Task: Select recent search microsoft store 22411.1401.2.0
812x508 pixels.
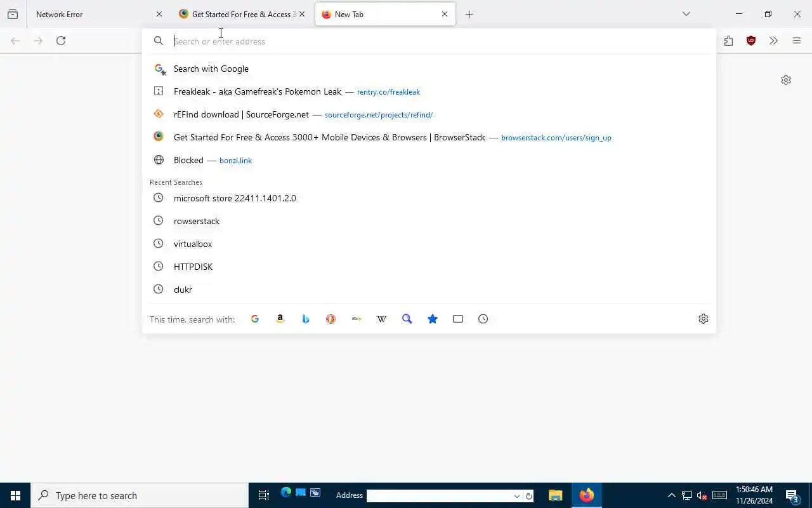Action: click(429, 198)
